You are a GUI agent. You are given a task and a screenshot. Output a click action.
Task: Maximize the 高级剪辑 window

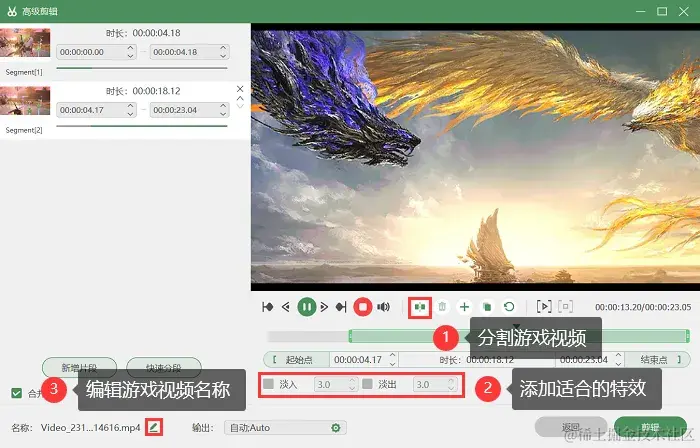662,11
